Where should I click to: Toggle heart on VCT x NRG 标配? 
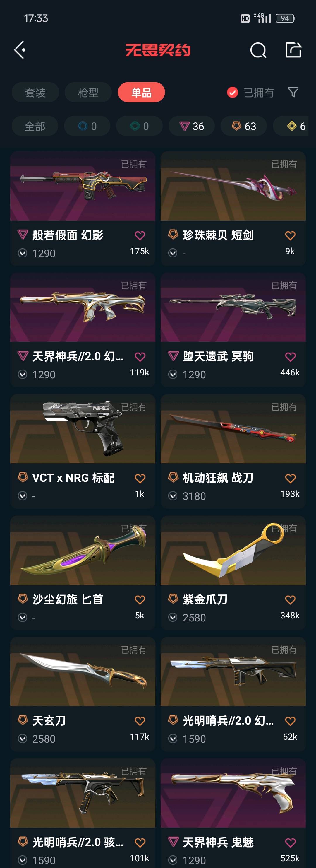coord(140,478)
